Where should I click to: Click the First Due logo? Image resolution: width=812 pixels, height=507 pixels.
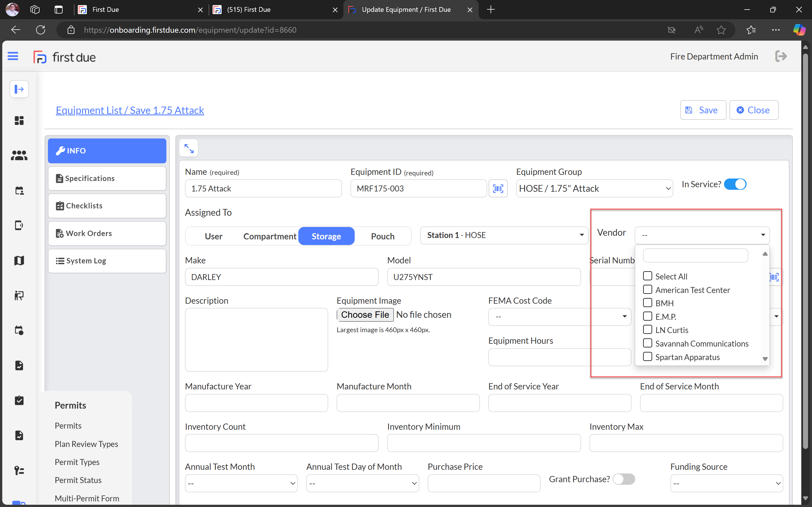point(64,57)
